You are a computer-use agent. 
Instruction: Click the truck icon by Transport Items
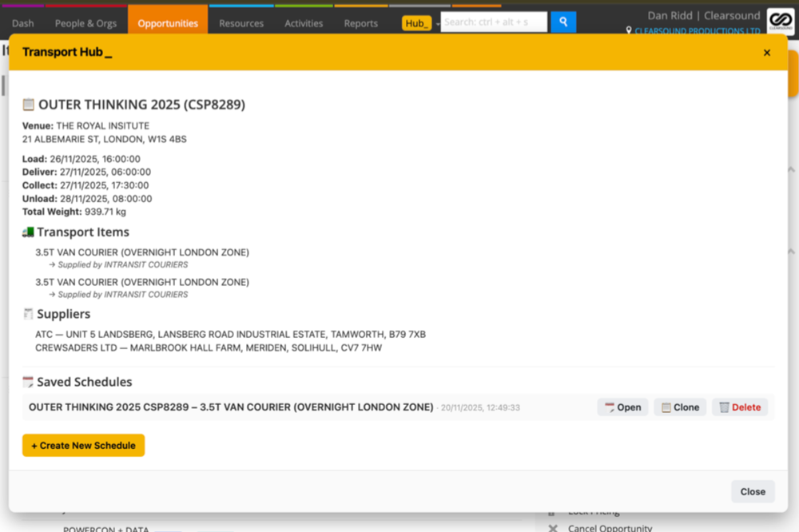click(x=28, y=232)
